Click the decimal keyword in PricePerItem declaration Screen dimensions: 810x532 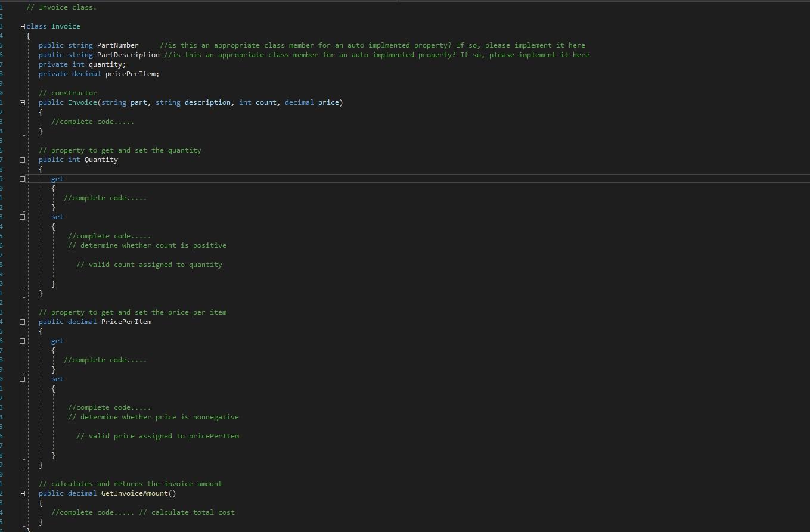(x=82, y=321)
